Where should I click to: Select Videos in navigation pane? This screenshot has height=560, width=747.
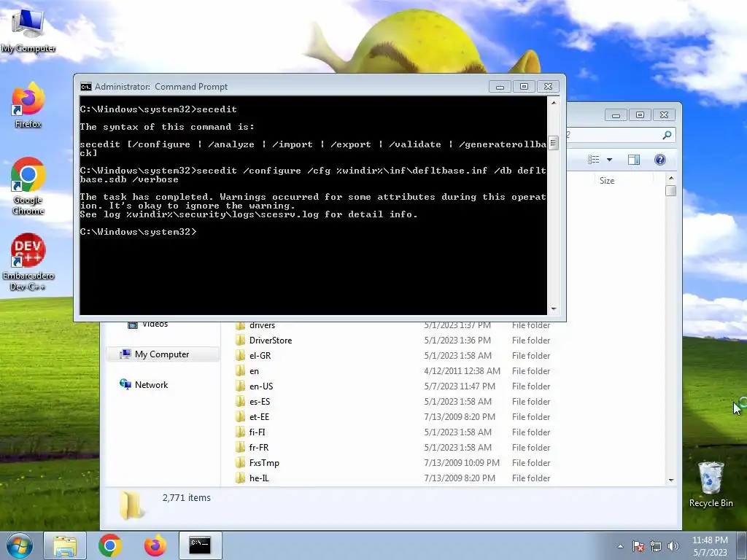coord(155,324)
